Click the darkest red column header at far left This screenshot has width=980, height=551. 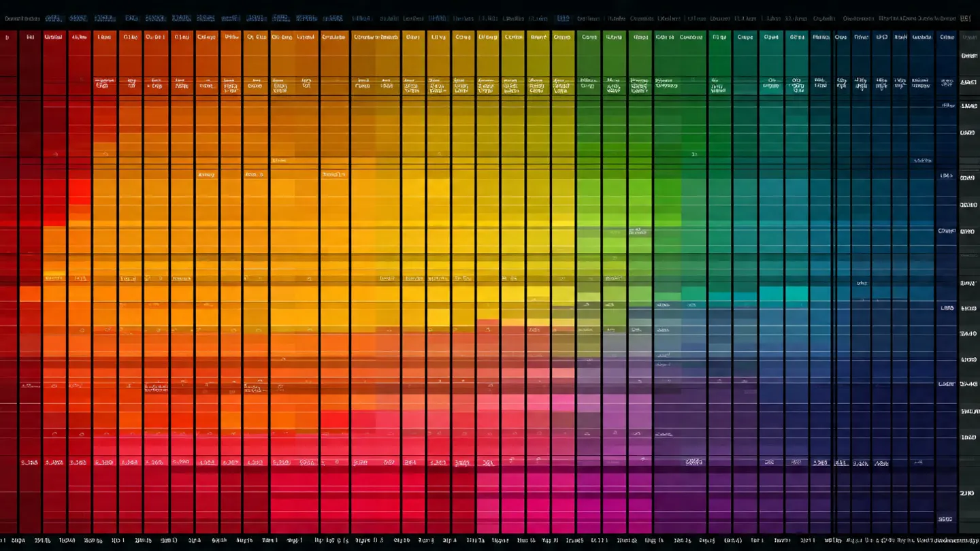coord(7,37)
